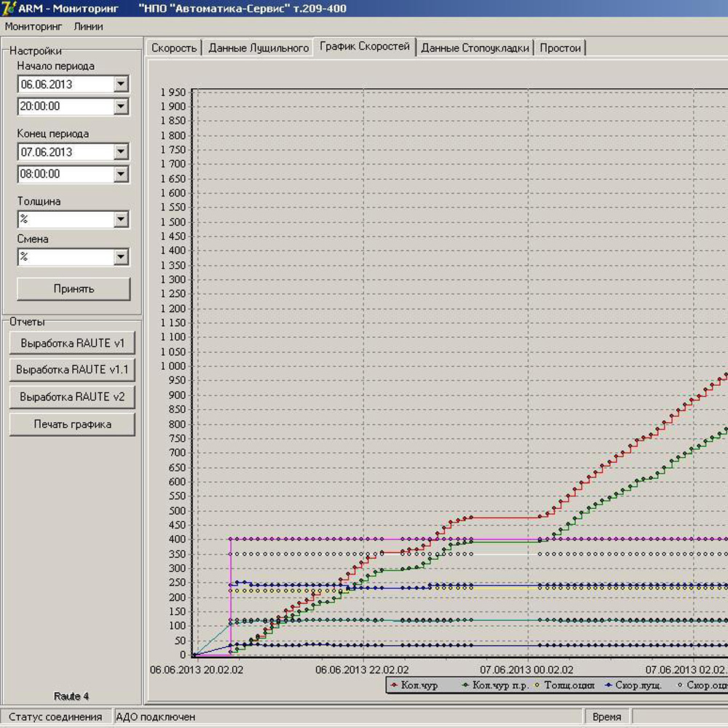Click the 400 value on Y axis
728x728 pixels.
[x=178, y=539]
